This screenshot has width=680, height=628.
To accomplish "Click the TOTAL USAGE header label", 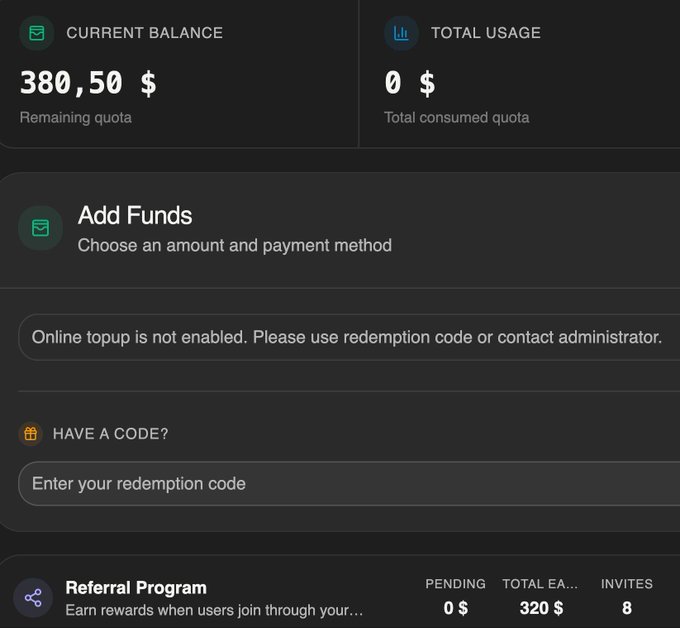I will [486, 33].
